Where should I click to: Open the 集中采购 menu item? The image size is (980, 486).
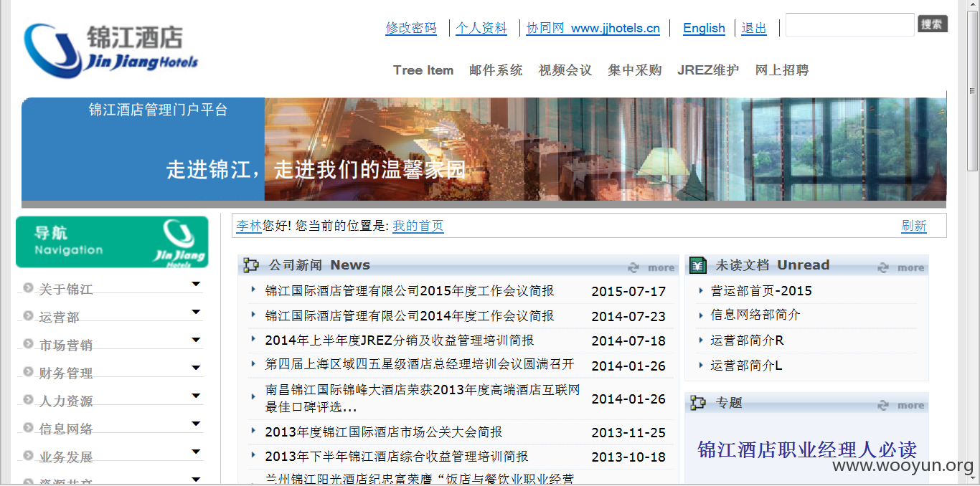(635, 70)
